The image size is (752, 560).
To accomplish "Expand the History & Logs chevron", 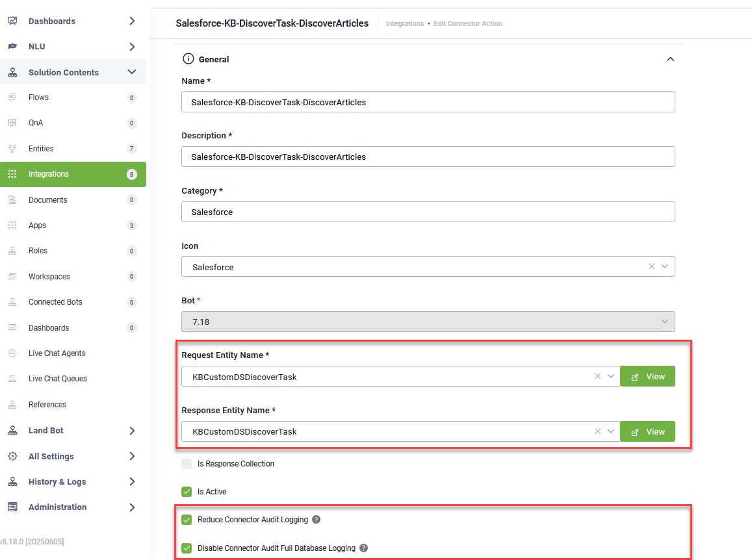I will (132, 482).
